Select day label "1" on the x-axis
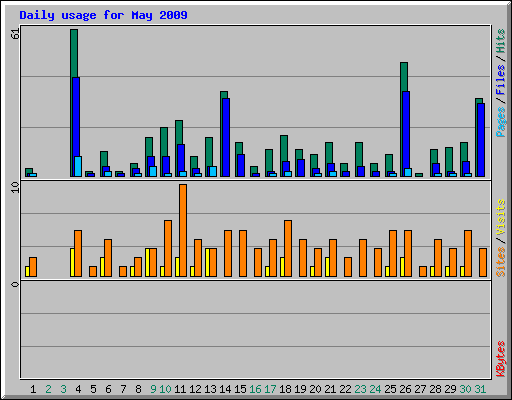This screenshot has width=512, height=400. [33, 389]
